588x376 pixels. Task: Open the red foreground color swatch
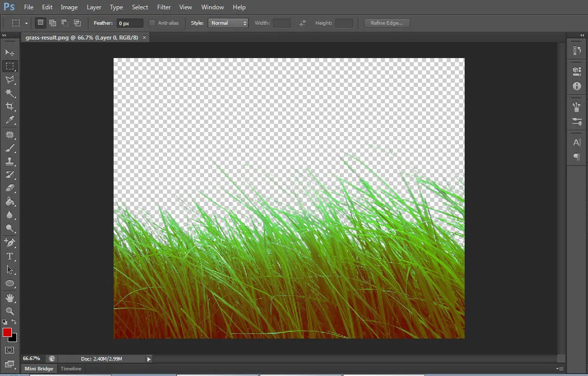click(7, 332)
